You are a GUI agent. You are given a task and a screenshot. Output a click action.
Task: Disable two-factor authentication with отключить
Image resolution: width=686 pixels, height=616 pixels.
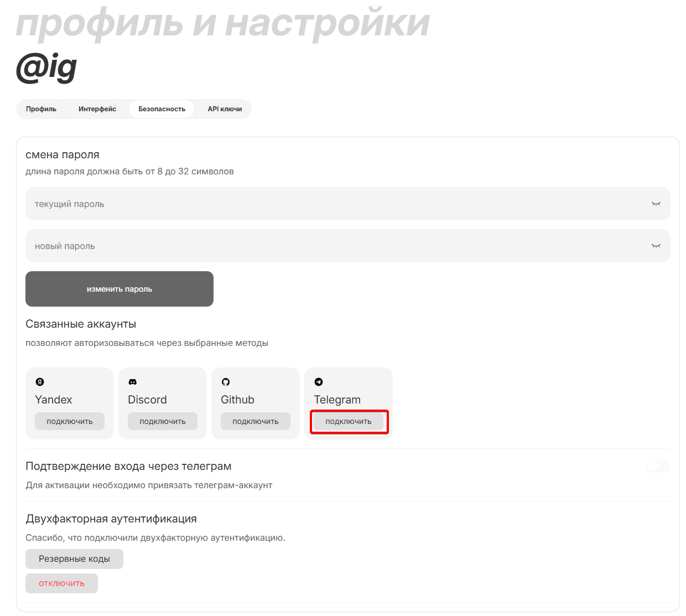click(61, 583)
